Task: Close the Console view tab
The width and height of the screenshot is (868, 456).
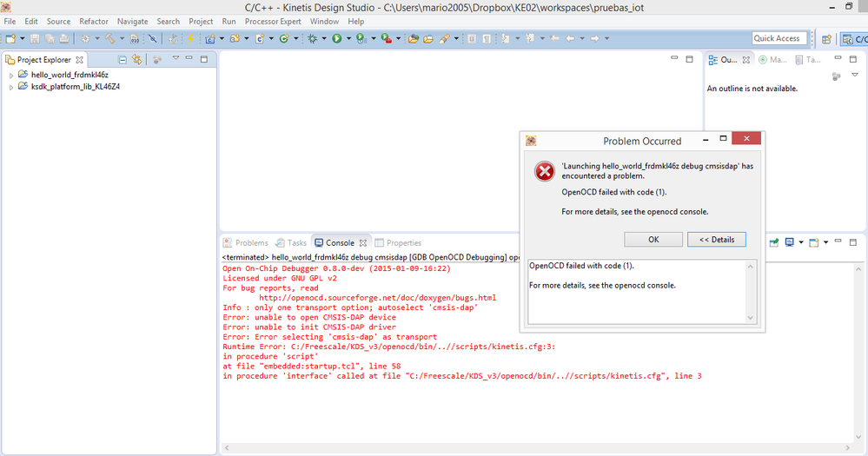Action: point(362,243)
